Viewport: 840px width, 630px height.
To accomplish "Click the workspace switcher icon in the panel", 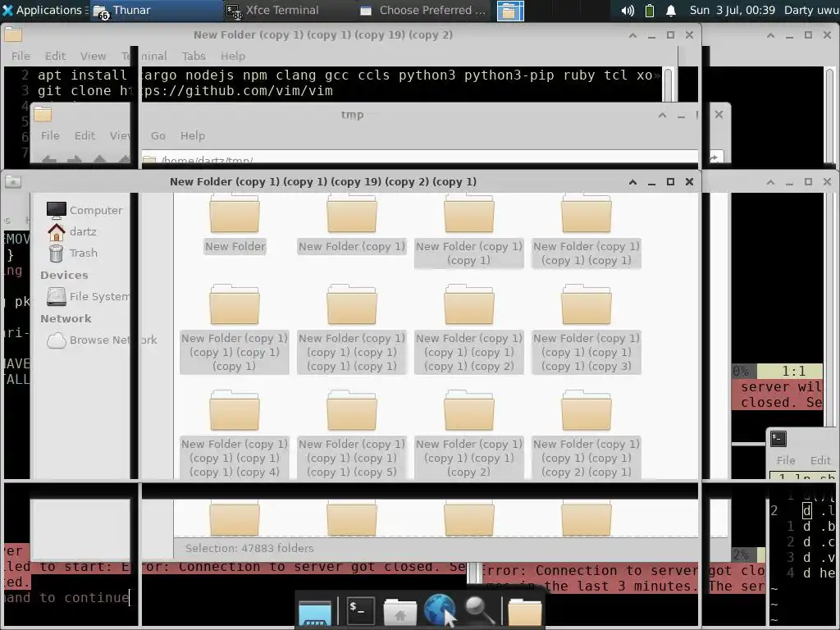I will pos(510,11).
